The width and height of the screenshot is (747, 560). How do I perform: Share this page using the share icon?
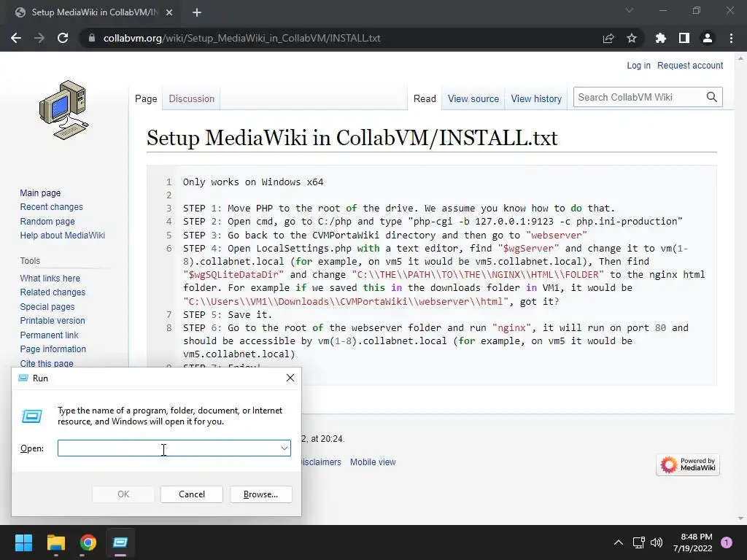[608, 38]
